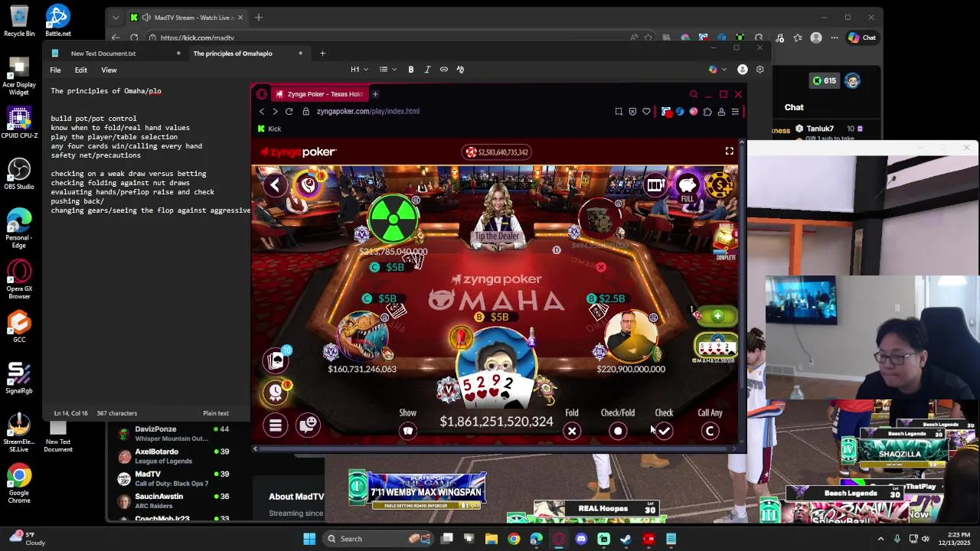
Task: Open the poker chat emoji panel
Action: click(x=308, y=425)
